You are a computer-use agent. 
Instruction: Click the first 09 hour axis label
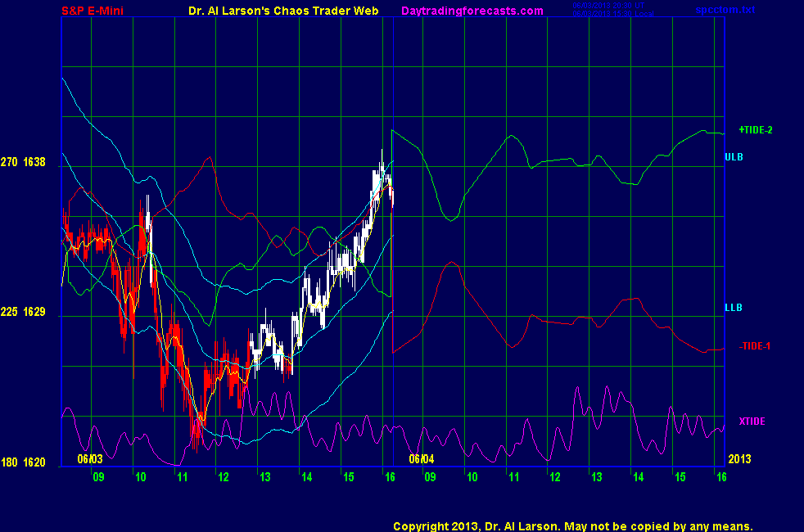tap(98, 476)
